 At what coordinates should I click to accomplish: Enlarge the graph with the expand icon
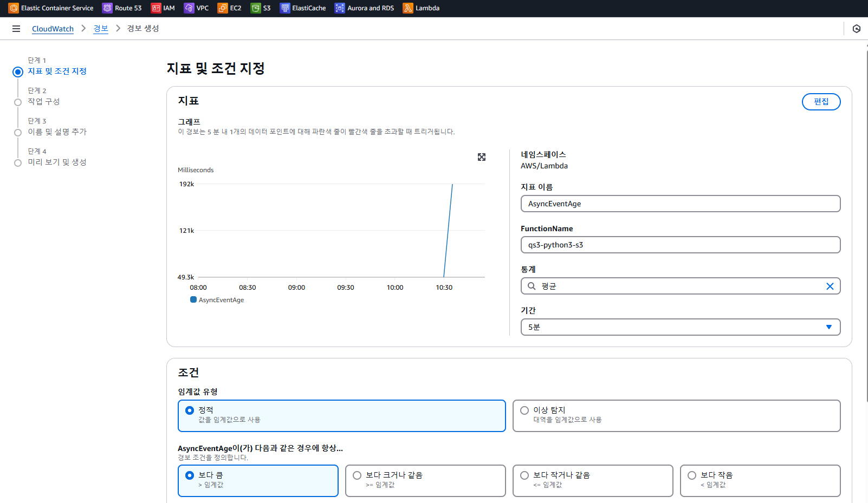point(481,157)
